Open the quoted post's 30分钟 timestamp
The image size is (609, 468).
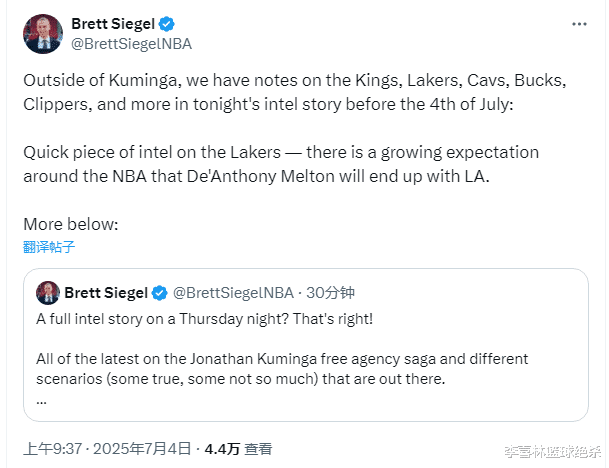[333, 293]
